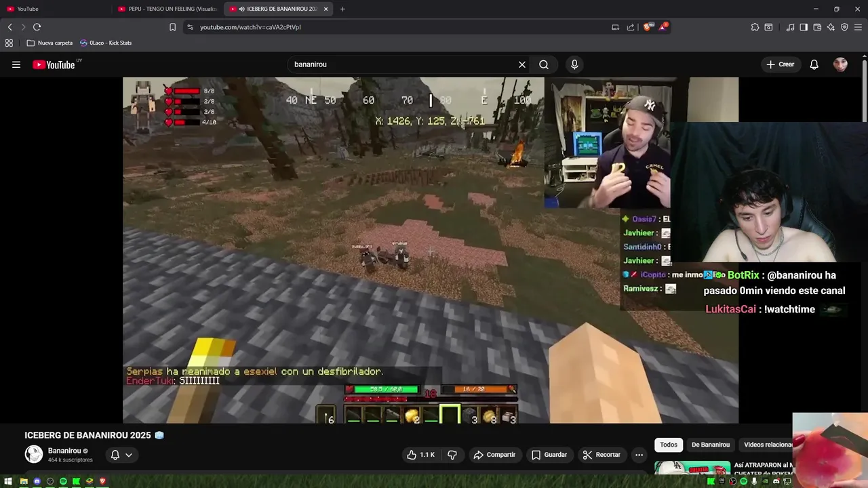
Task: Open the Crear menu
Action: point(780,64)
